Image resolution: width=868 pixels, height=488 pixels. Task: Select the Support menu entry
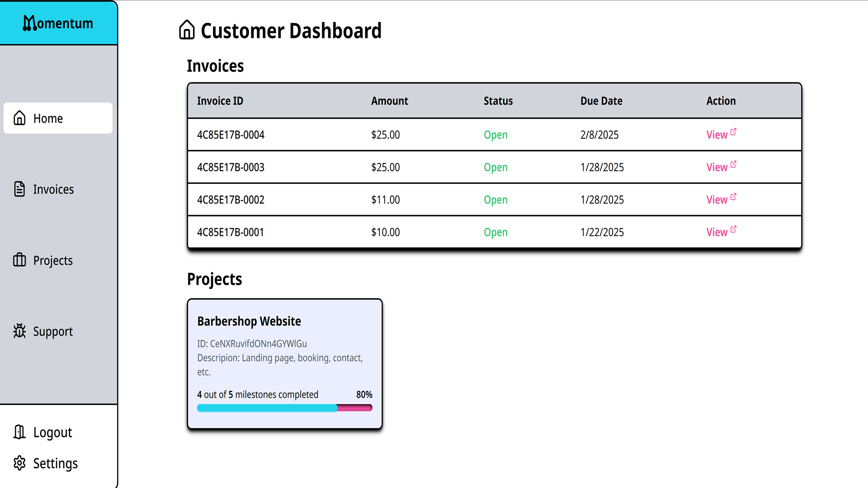(53, 332)
